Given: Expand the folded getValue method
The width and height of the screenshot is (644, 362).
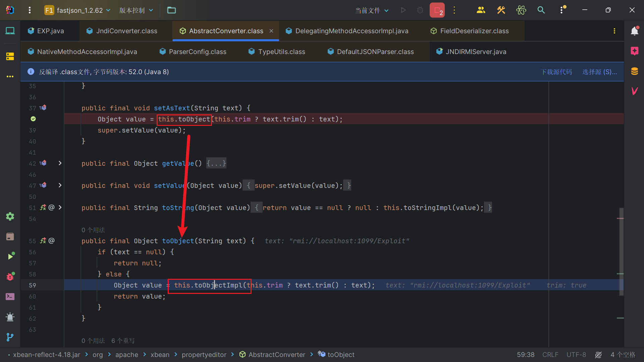Looking at the screenshot, I should point(60,163).
